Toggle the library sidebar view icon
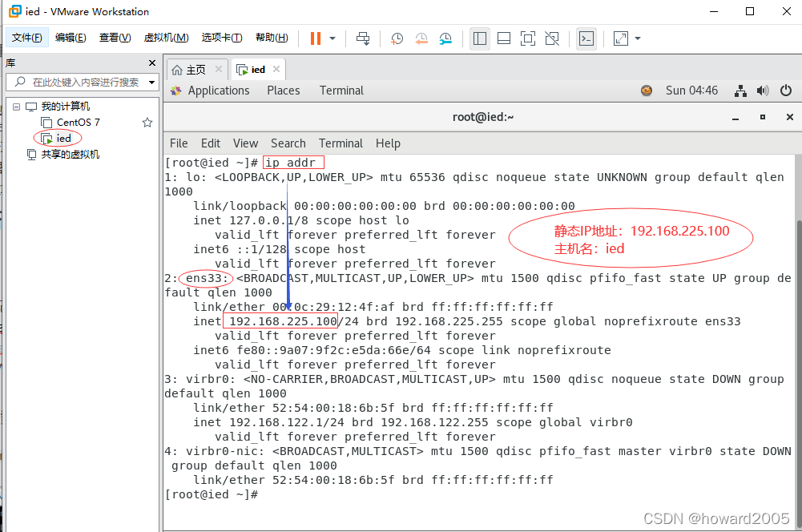Viewport: 802px width, 532px height. (480, 38)
